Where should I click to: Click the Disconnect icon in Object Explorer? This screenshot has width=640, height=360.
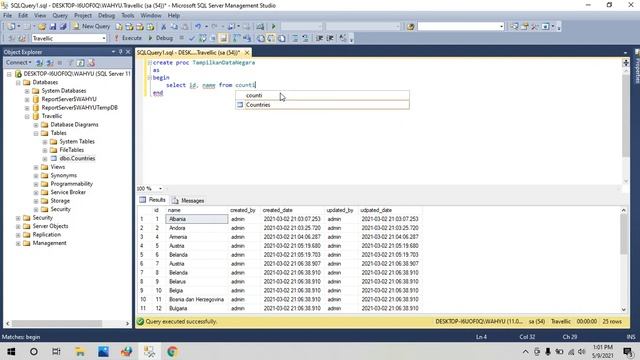[x=50, y=62]
